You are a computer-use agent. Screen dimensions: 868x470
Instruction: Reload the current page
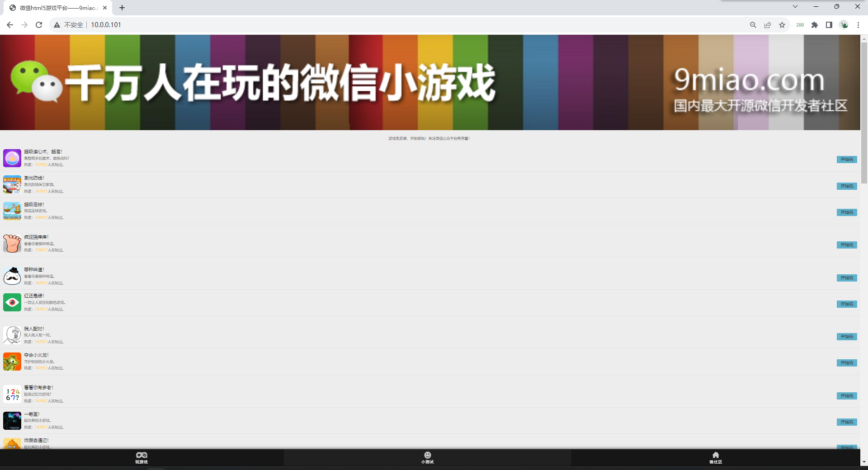pos(39,25)
